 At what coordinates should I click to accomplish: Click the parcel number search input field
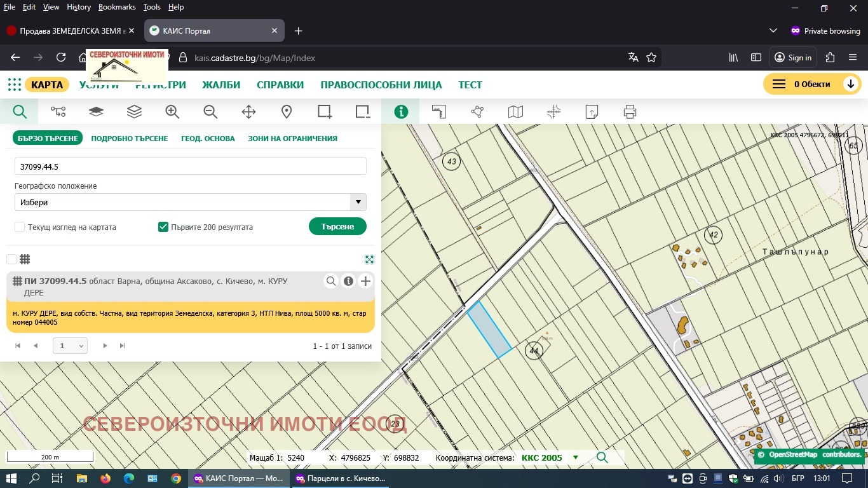point(191,166)
